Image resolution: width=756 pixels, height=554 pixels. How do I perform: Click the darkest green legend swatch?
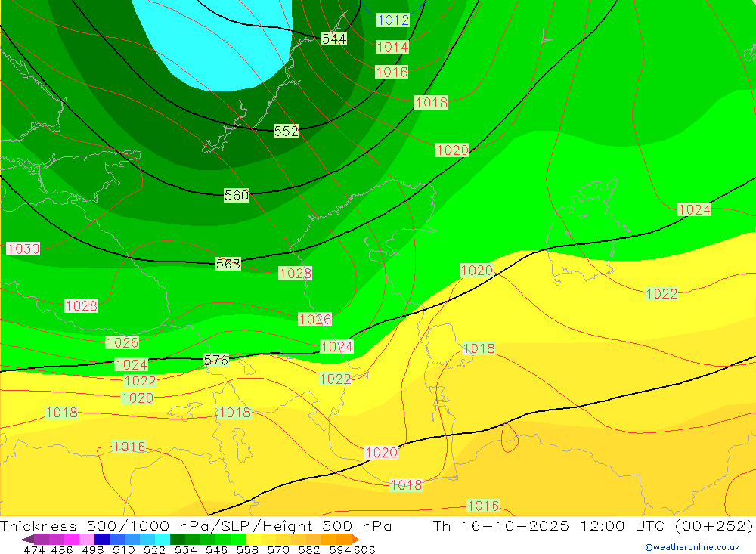coord(178,539)
